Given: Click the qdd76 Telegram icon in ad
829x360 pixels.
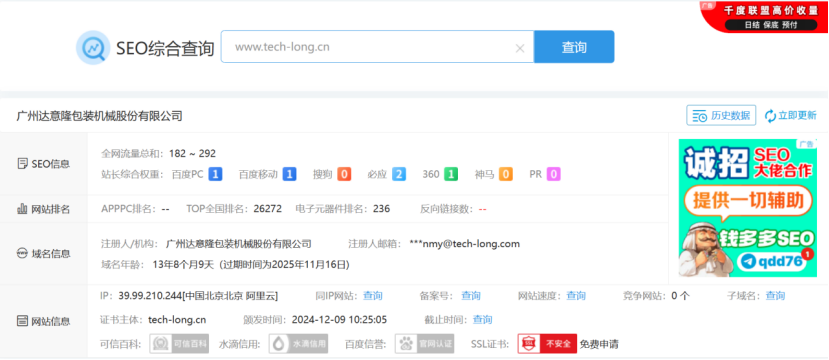Looking at the screenshot, I should pyautogui.click(x=748, y=262).
